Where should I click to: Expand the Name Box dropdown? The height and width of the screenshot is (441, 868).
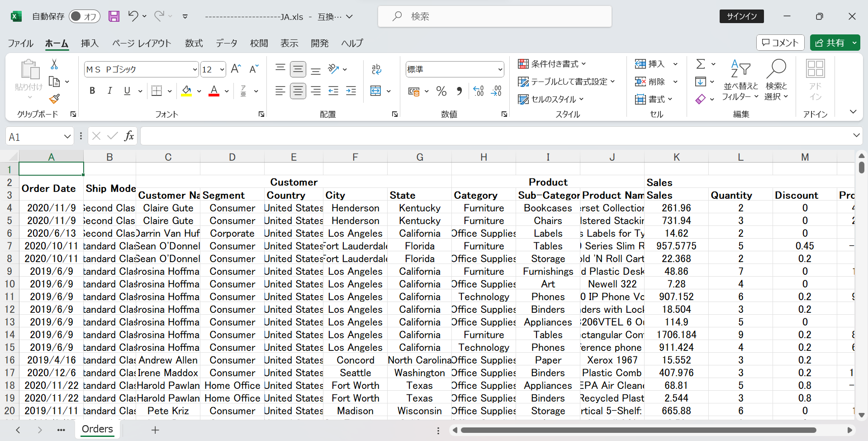click(67, 136)
